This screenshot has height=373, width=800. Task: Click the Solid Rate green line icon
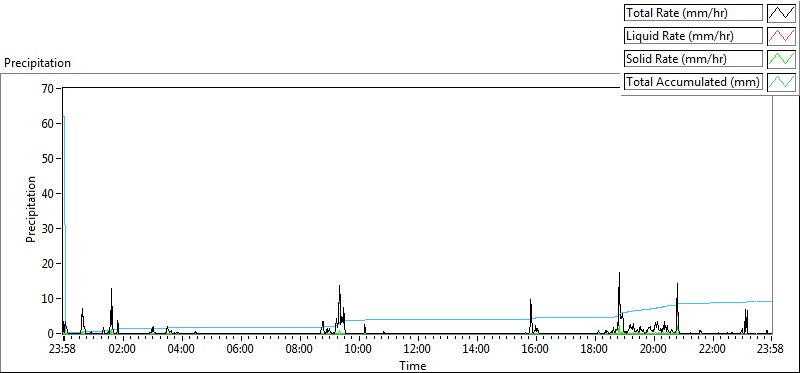(x=781, y=59)
